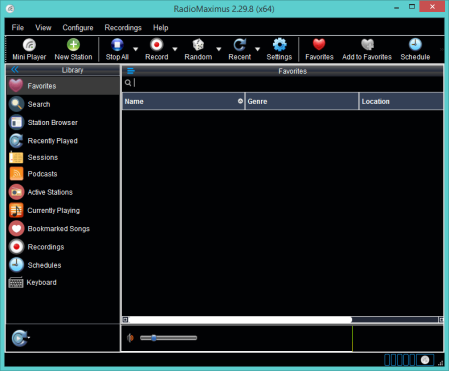Open the Record dropdown arrow
Screen dimensions: 449x371
pos(175,49)
